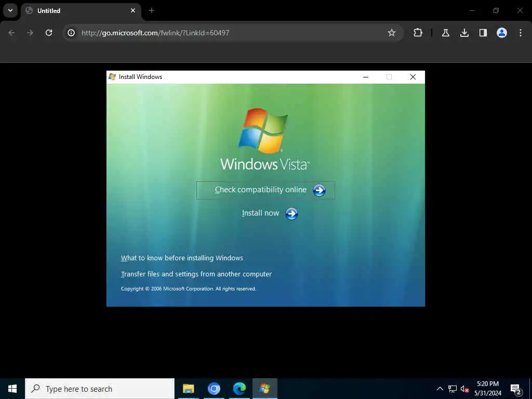Click the taskbar search box
Screen dimensions: 532x399
pyautogui.click(x=100, y=389)
